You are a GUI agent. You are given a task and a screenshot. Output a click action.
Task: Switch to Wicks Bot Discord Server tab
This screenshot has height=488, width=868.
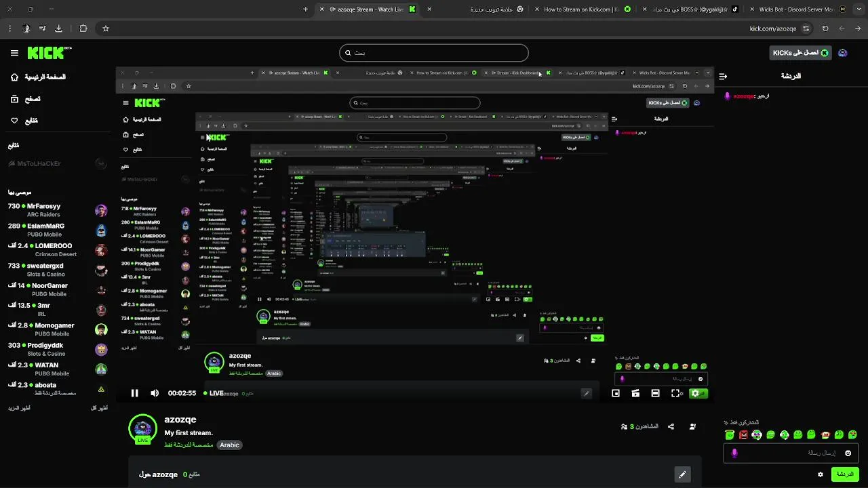coord(797,9)
